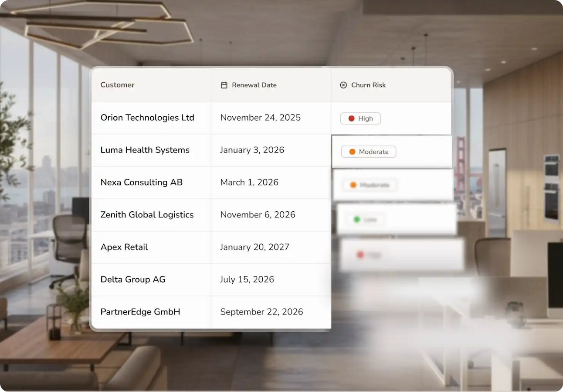Click the calendar icon in Renewal Date header
The image size is (563, 392).
coord(224,85)
